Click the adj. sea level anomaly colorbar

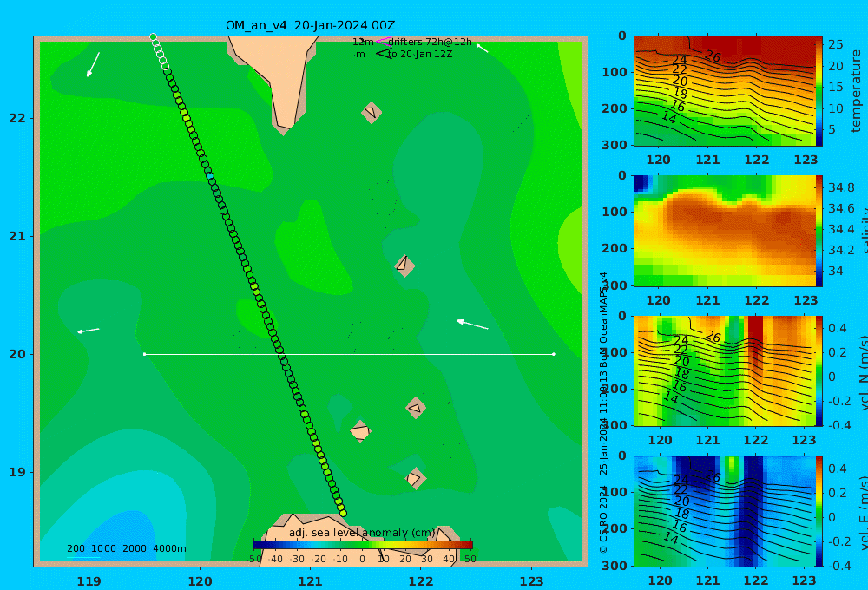pos(363,544)
